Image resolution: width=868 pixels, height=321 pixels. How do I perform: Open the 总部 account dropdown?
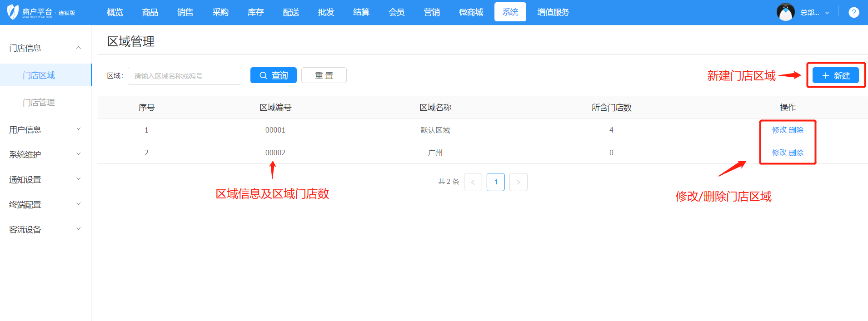[814, 13]
